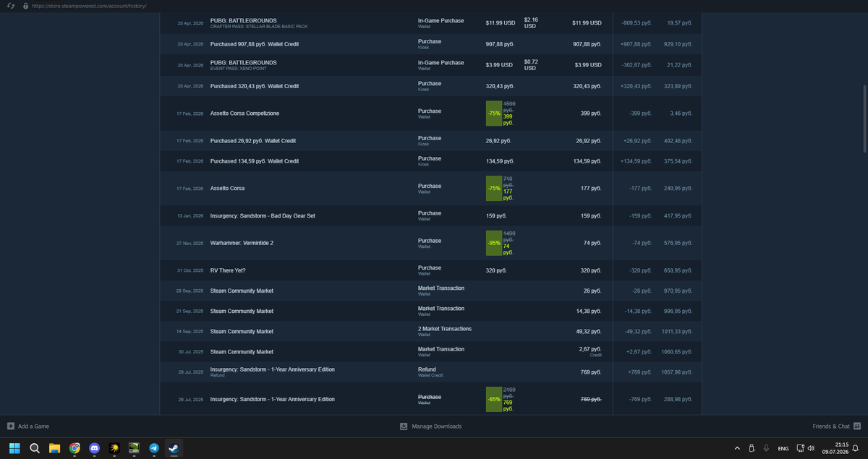Open the 28 Sep Steam Community Market row
The width and height of the screenshot is (868, 459).
pyautogui.click(x=431, y=291)
